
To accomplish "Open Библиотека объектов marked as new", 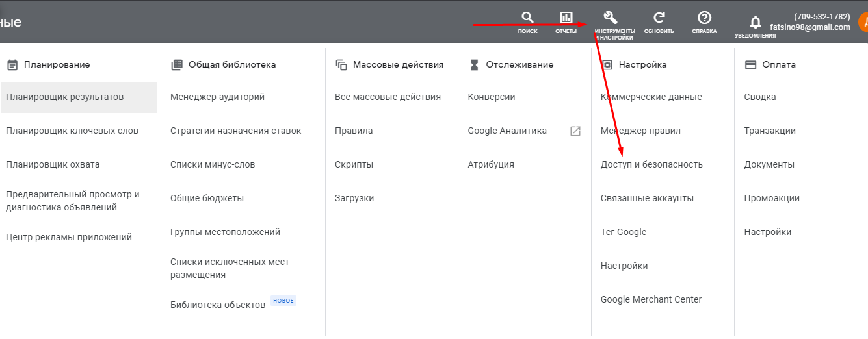I will (218, 305).
